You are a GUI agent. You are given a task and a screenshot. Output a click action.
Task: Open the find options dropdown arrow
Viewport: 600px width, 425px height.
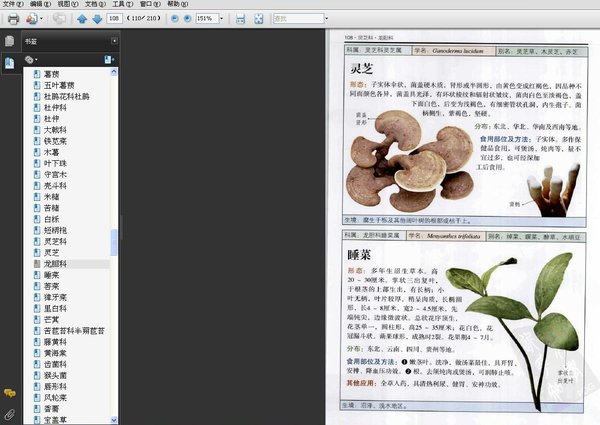[326, 18]
